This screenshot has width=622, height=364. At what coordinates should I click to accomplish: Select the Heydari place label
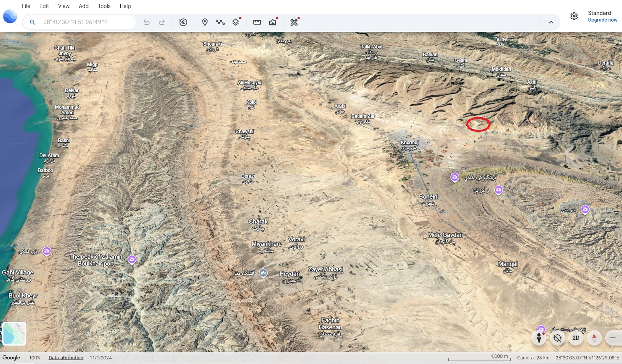click(x=289, y=277)
